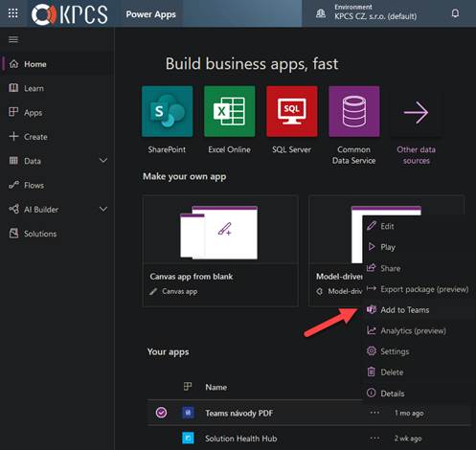The width and height of the screenshot is (476, 450).
Task: Click the Data table icon in sidebar
Action: [x=13, y=161]
